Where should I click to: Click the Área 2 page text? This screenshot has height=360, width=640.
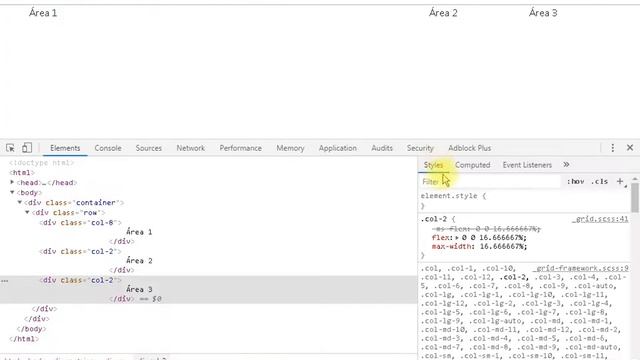(x=443, y=13)
